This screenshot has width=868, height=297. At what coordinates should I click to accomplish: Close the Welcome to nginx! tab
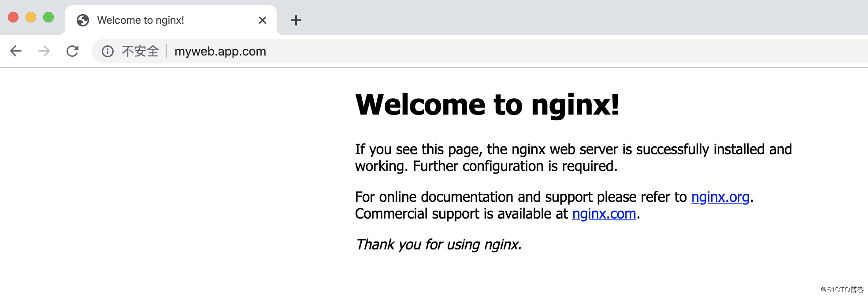[x=263, y=20]
